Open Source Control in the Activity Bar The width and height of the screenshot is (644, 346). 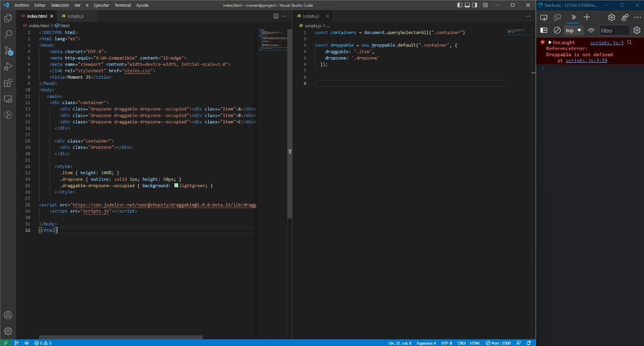pyautogui.click(x=8, y=50)
